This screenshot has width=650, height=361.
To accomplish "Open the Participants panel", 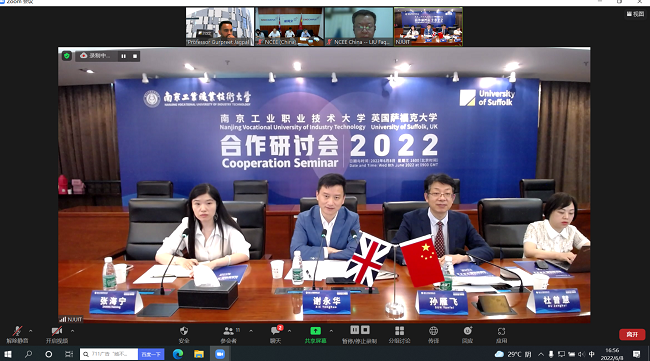I will point(228,334).
